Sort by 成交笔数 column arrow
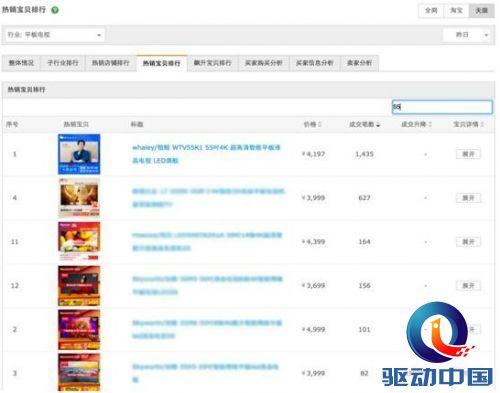The height and width of the screenshot is (393, 500). [x=378, y=125]
